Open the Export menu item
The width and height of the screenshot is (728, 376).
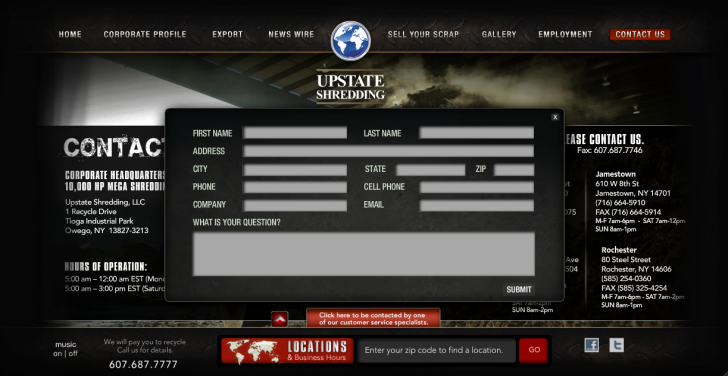[x=228, y=34]
